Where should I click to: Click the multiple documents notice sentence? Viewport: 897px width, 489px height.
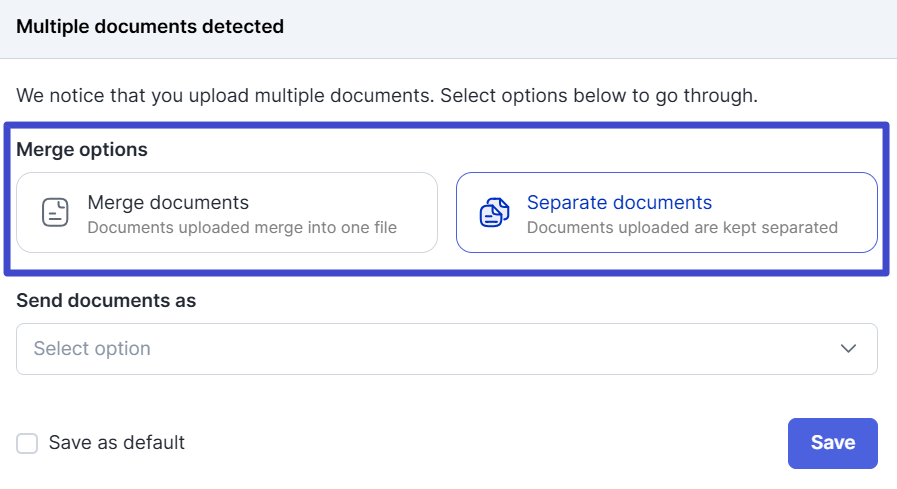pyautogui.click(x=387, y=97)
